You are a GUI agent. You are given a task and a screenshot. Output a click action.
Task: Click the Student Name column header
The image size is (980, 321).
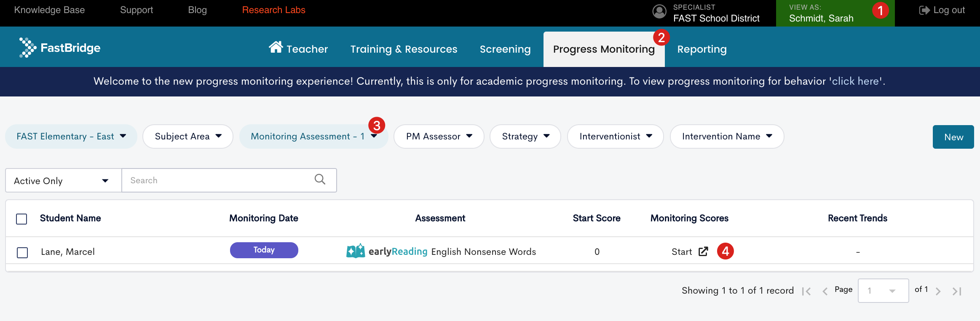click(x=70, y=218)
